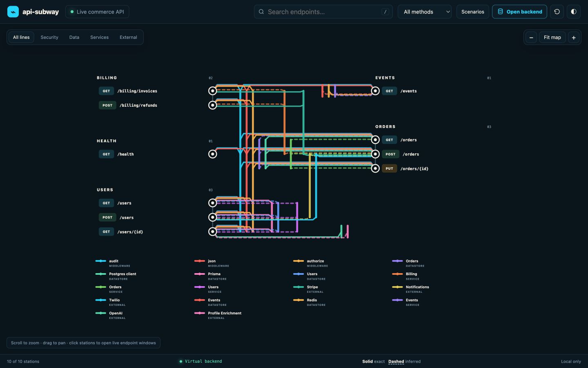Open the Scenarios panel
This screenshot has width=588, height=368.
point(472,11)
